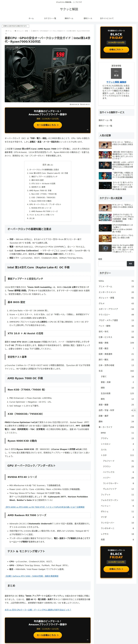Click the ガジェット・家電 breadcrumb link

(22, 31)
